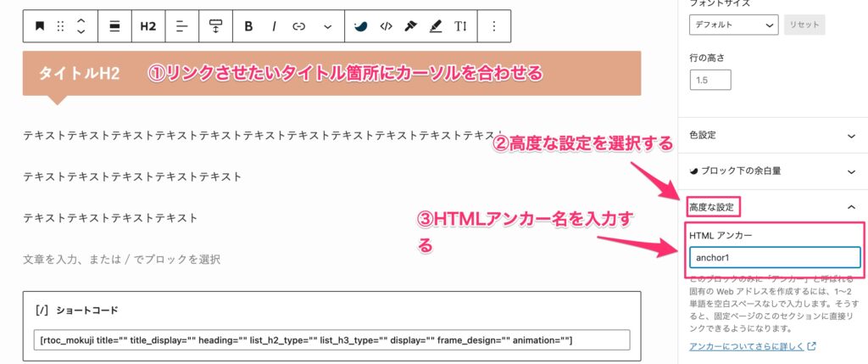The image size is (868, 364).
Task: Click the タイトルH2 heading block
Action: coord(331,73)
